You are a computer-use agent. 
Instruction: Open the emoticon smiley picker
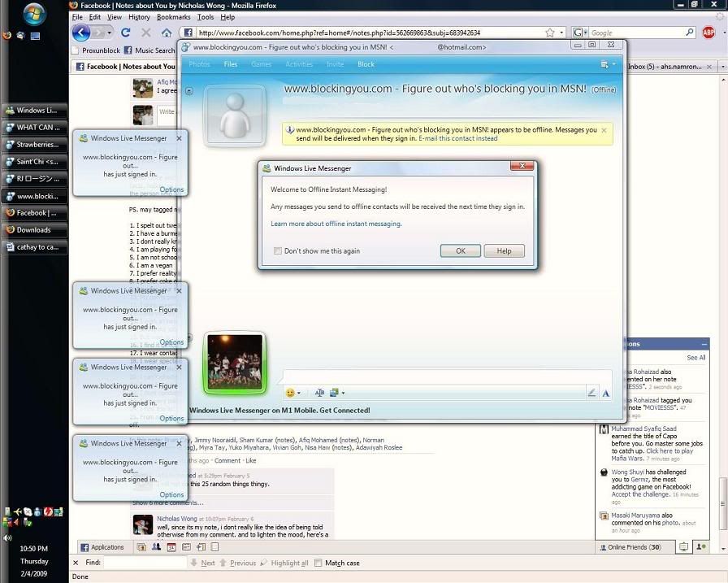tap(290, 393)
